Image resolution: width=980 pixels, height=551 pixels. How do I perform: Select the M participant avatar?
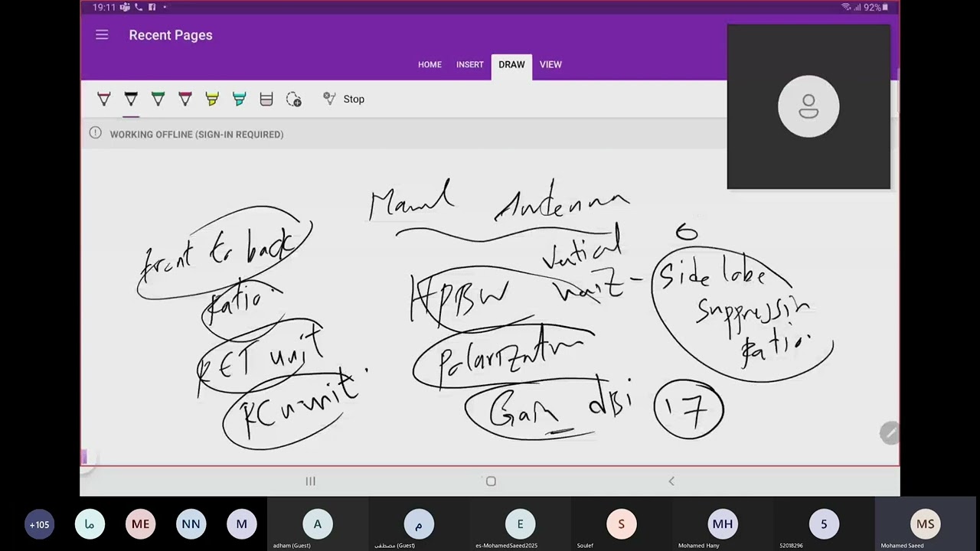coord(241,524)
